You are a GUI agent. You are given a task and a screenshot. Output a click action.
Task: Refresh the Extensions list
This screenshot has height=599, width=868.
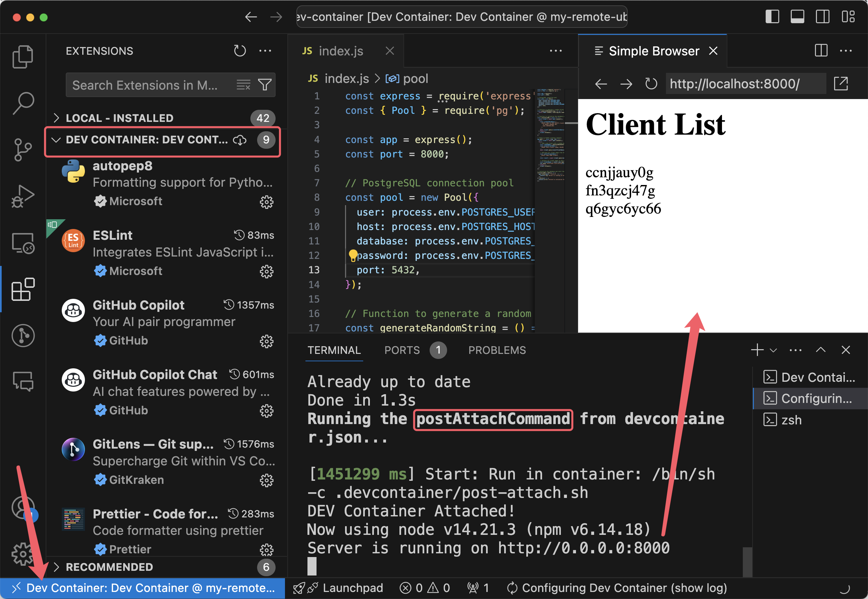pyautogui.click(x=240, y=51)
